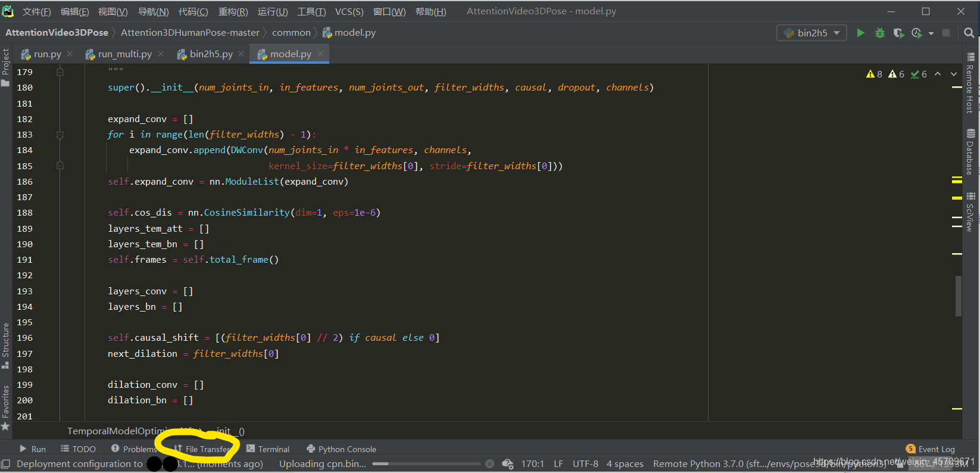The image size is (980, 473).
Task: Click line number 188 in the gutter
Action: [25, 213]
